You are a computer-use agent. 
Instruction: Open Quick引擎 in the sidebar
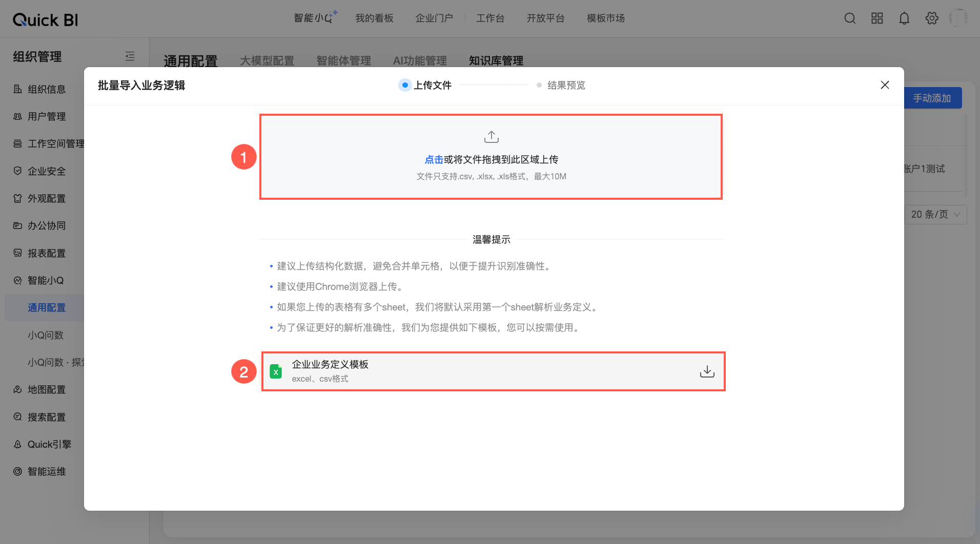(49, 444)
